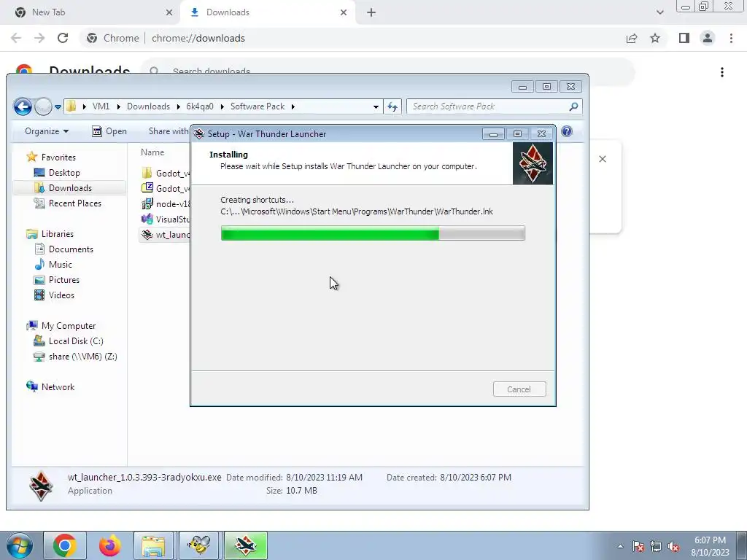This screenshot has height=560, width=747.
Task: Click the Explorer forward navigation arrow
Action: (43, 106)
